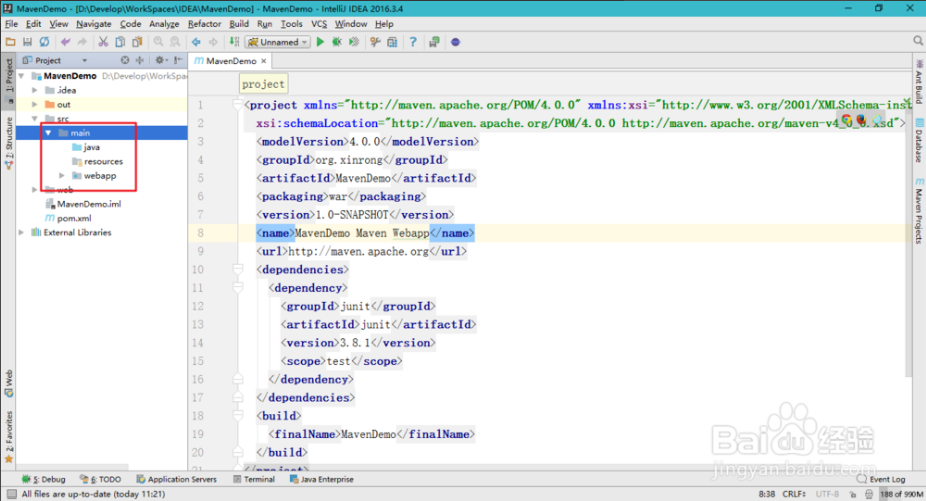Image resolution: width=926 pixels, height=501 pixels.
Task: Expand the .idea folder arrow
Action: pos(35,90)
